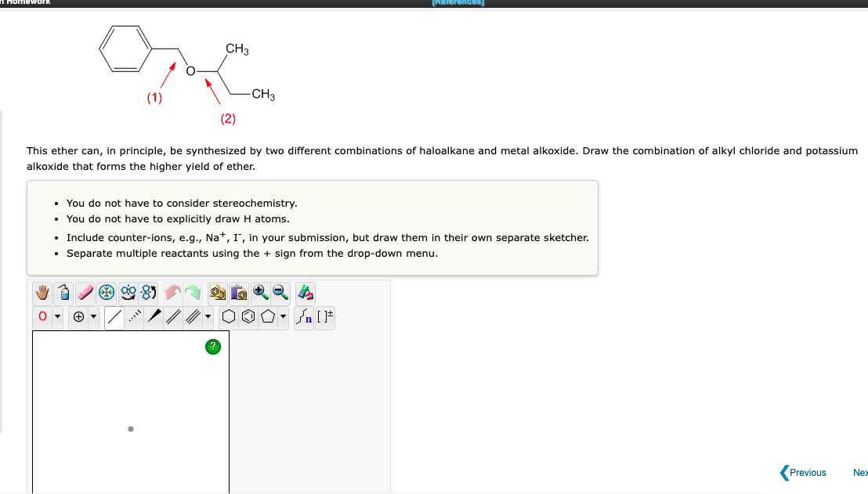Click the horizontal flip molecule icon
This screenshot has height=494, width=868.
(128, 292)
